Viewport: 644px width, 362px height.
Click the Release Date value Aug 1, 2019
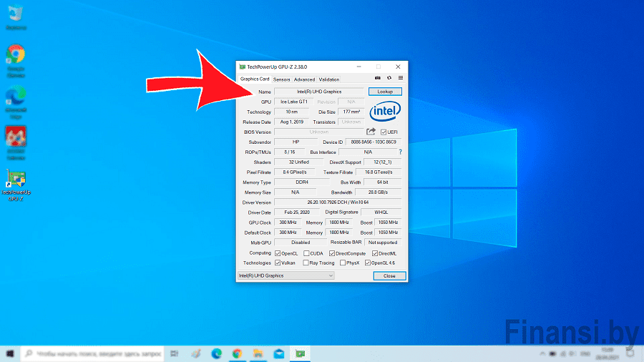(x=292, y=122)
